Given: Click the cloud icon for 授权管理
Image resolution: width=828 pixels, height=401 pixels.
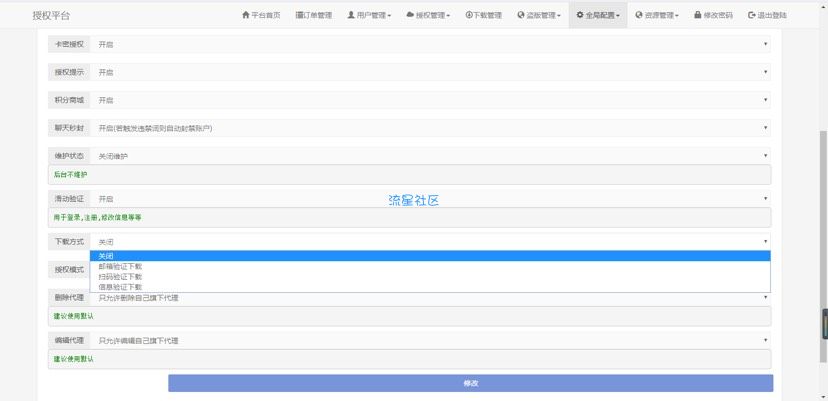Looking at the screenshot, I should (410, 15).
